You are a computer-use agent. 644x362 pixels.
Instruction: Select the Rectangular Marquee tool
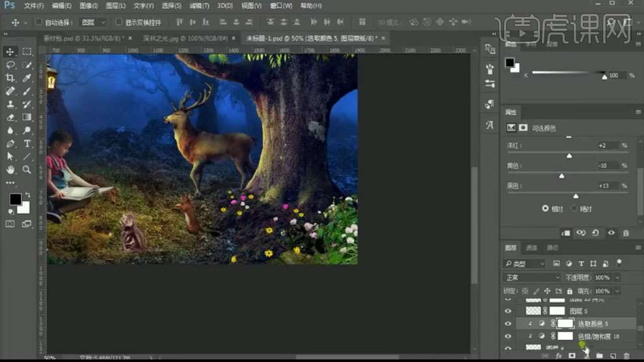click(x=27, y=52)
